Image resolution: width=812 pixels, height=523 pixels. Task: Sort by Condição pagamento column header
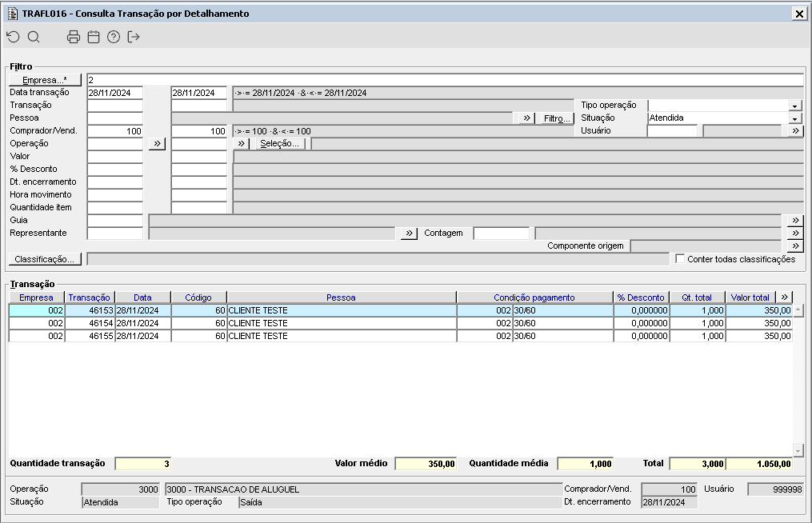coord(534,297)
